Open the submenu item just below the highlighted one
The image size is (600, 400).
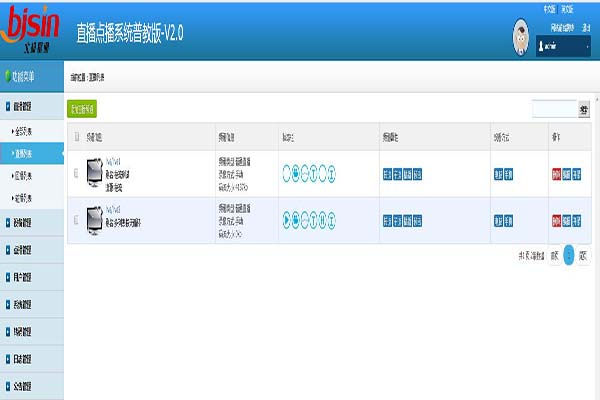(32, 176)
